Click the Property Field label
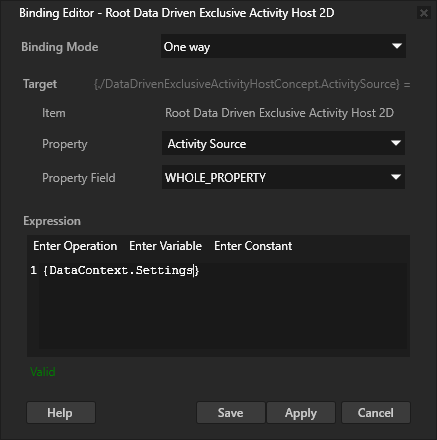The height and width of the screenshot is (440, 437). (x=79, y=178)
